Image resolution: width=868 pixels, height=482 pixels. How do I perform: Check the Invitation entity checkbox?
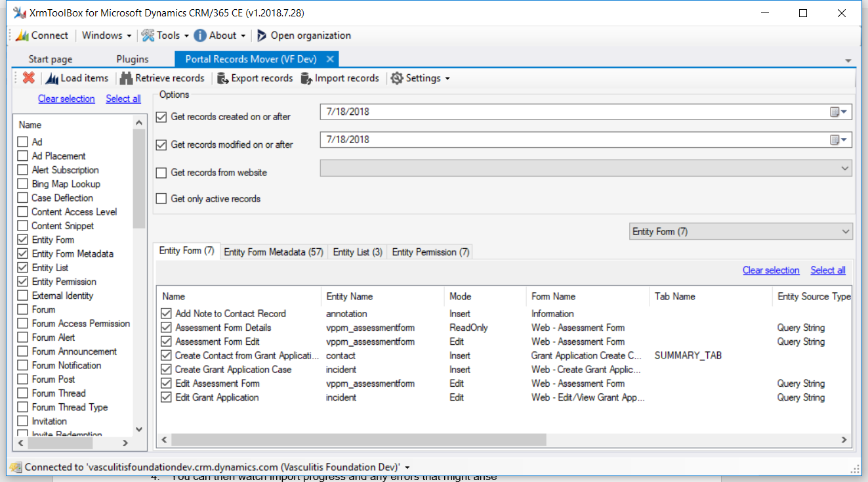pos(23,421)
